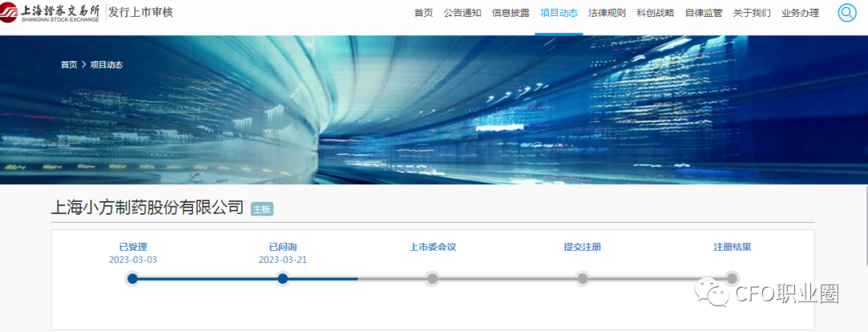Viewport: 868px width, 332px height.
Task: Open the 公告通知 menu
Action: click(462, 14)
